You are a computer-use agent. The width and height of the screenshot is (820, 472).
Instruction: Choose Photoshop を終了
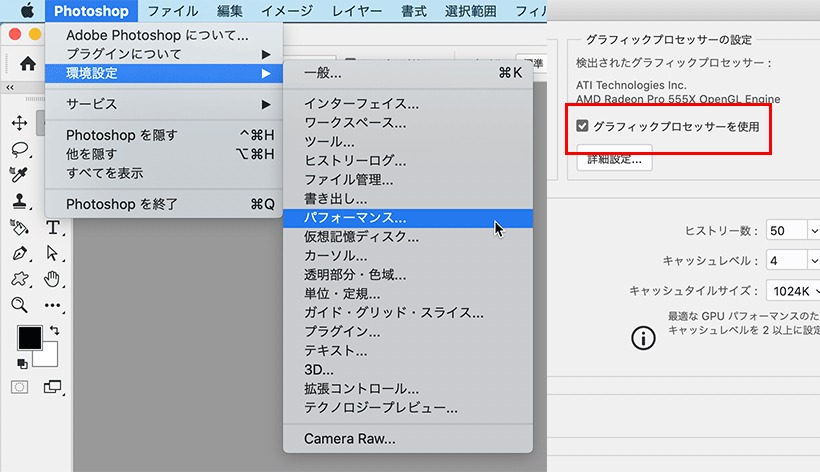click(x=164, y=204)
